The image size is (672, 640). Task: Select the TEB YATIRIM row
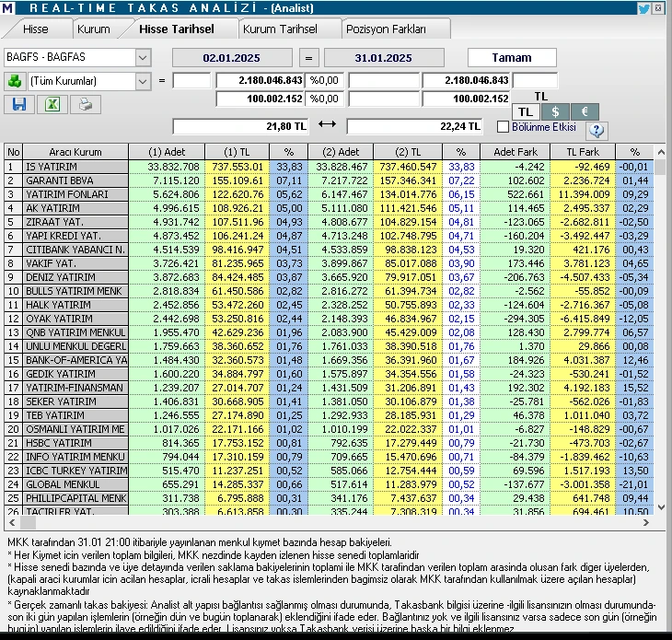(x=329, y=415)
